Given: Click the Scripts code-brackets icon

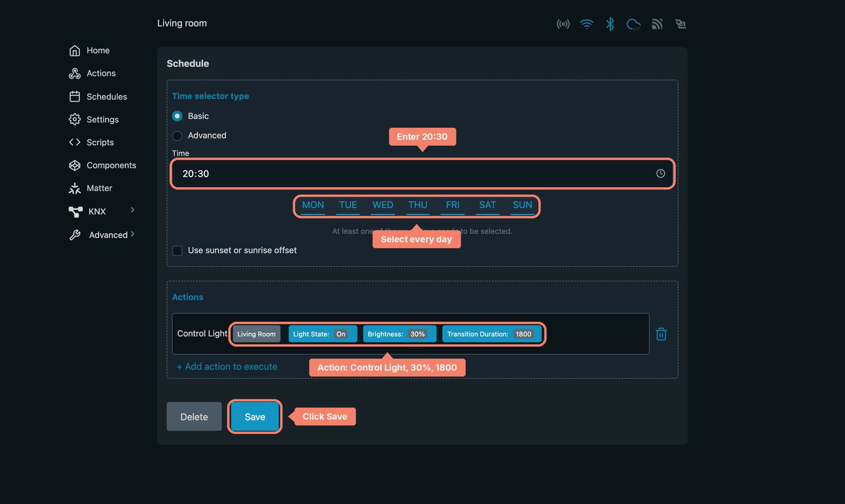Looking at the screenshot, I should (75, 142).
